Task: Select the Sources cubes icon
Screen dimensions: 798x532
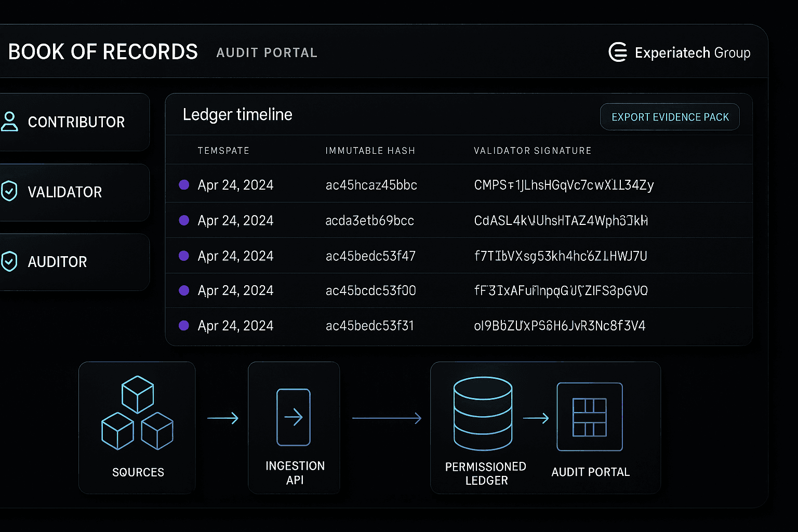Action: tap(137, 413)
